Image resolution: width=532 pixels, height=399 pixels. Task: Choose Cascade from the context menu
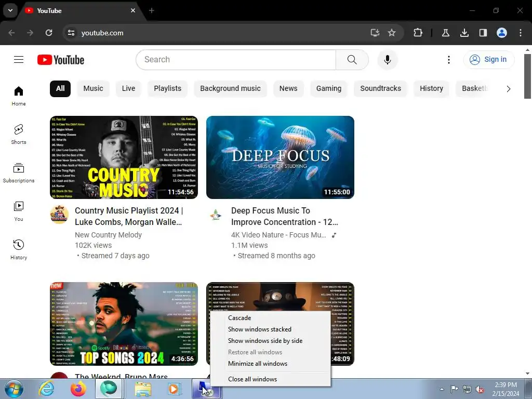(270, 318)
